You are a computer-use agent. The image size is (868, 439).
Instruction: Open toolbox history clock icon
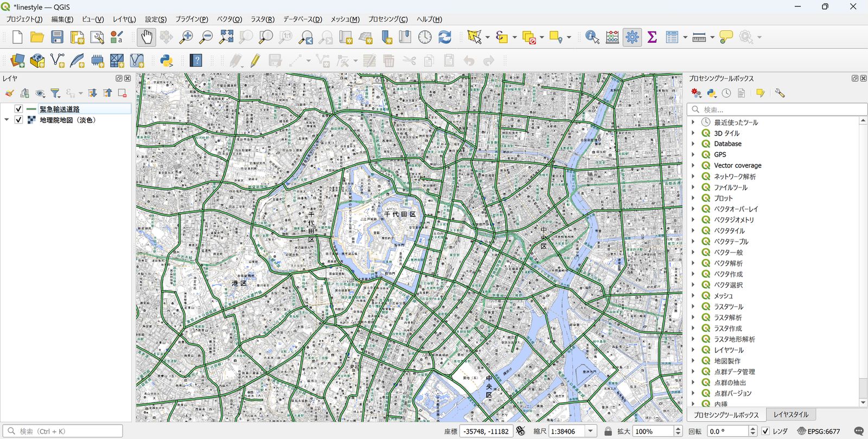tap(726, 93)
